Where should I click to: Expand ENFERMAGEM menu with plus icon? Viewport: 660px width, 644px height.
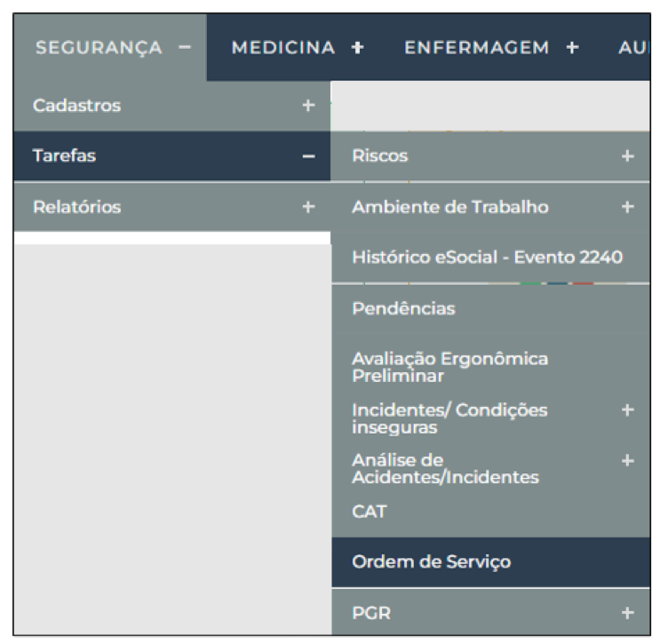(572, 48)
